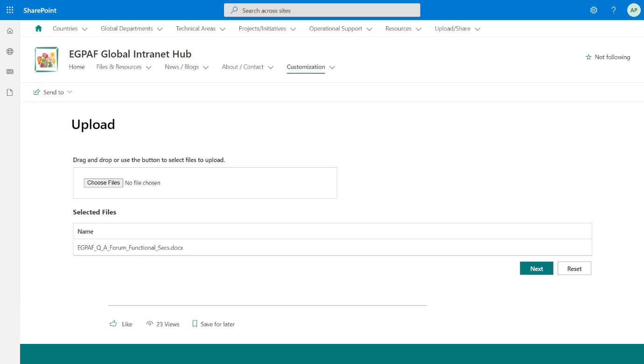Expand the Technical Areas chevron

pos(223,29)
